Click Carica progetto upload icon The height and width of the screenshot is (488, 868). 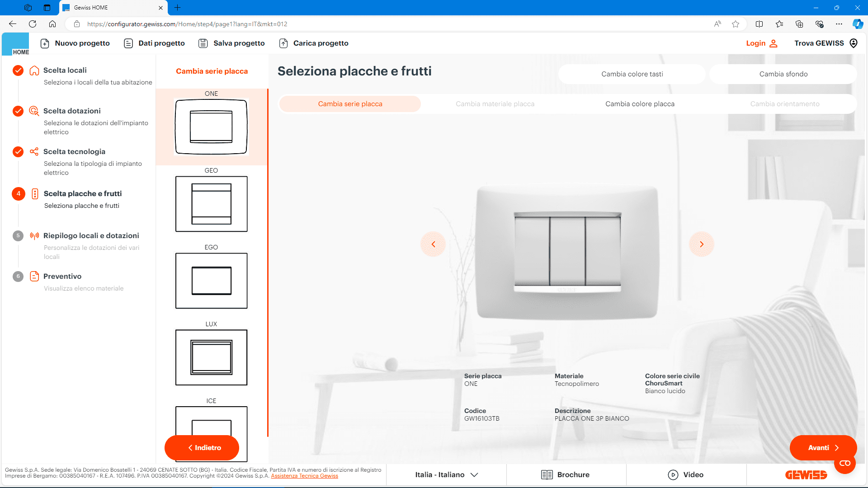[283, 43]
